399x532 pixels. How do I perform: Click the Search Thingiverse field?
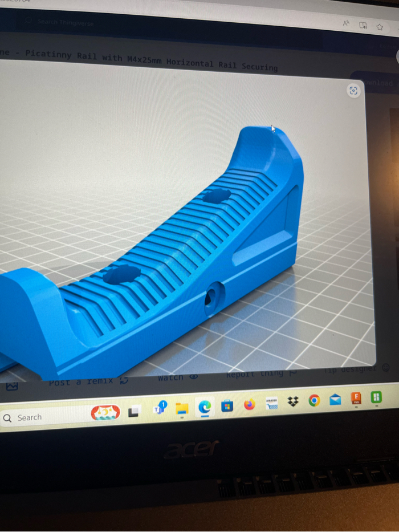point(66,23)
